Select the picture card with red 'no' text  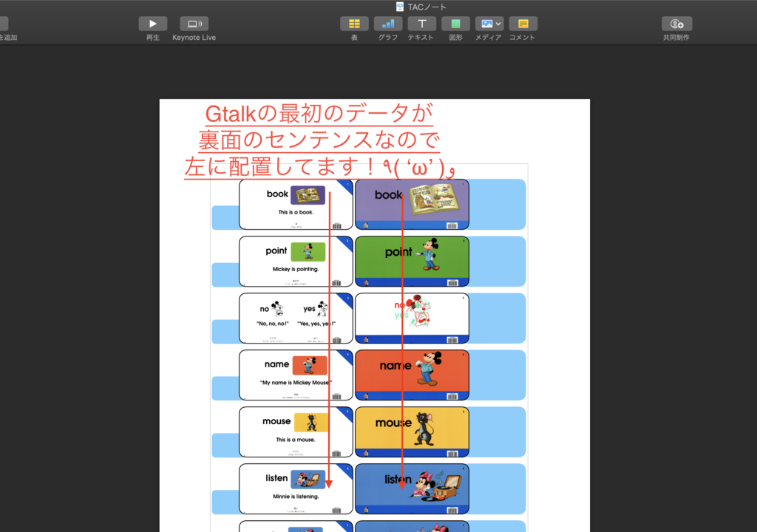412,318
